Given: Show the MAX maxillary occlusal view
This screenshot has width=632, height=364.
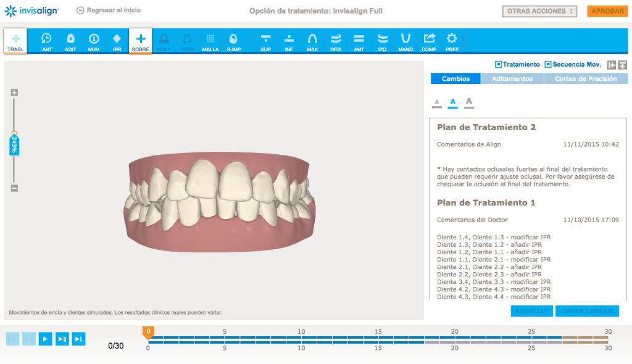Looking at the screenshot, I should pyautogui.click(x=312, y=41).
